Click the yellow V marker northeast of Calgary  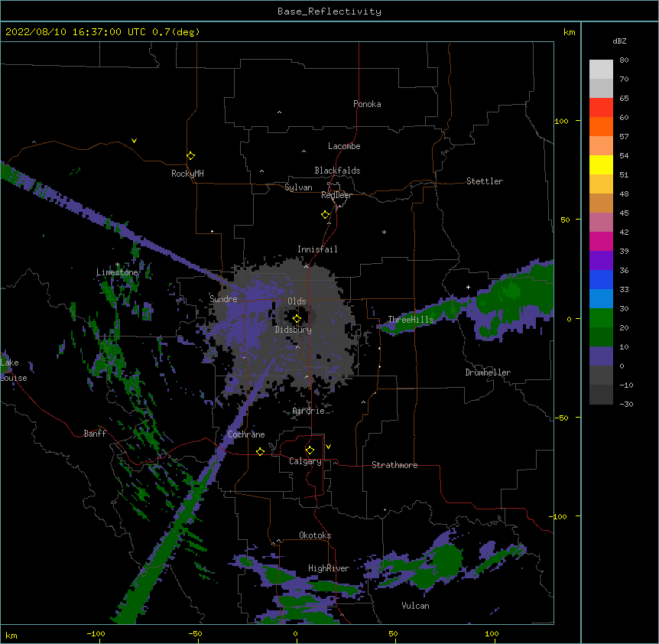click(328, 447)
